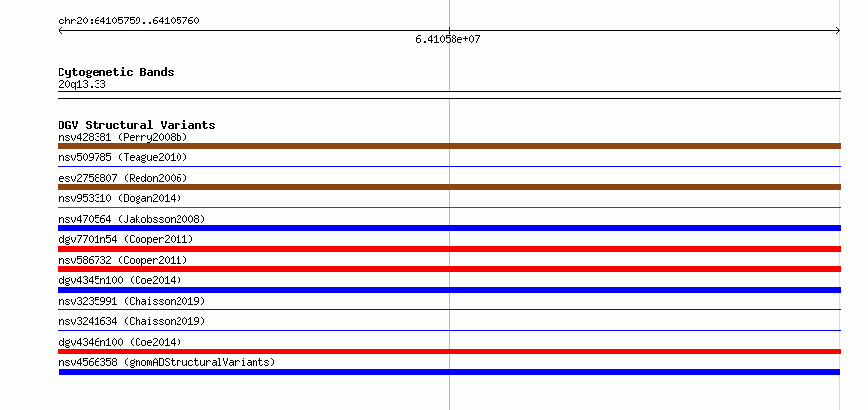
Task: Open the nsv509785 (Teague2010) variant label
Action: click(123, 157)
